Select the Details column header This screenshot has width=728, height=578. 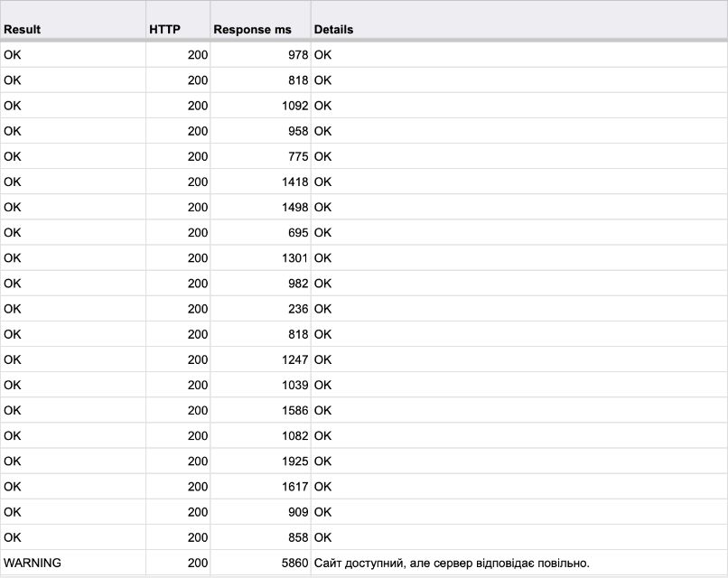[519, 21]
